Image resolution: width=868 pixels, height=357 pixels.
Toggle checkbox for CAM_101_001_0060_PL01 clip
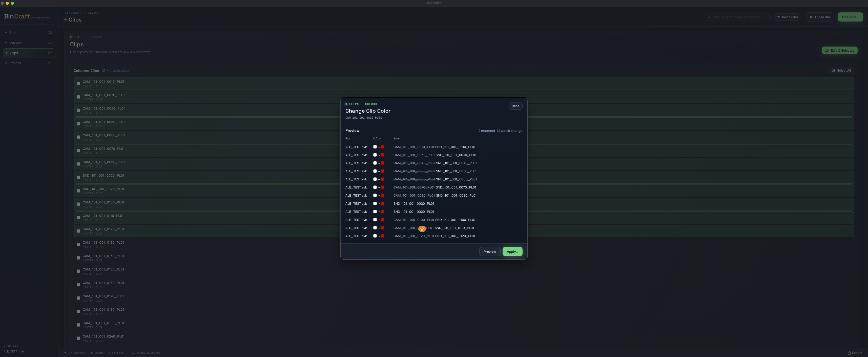(78, 137)
